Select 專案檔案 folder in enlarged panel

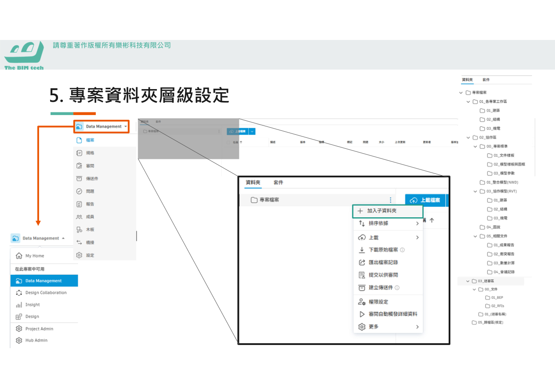pyautogui.click(x=265, y=200)
